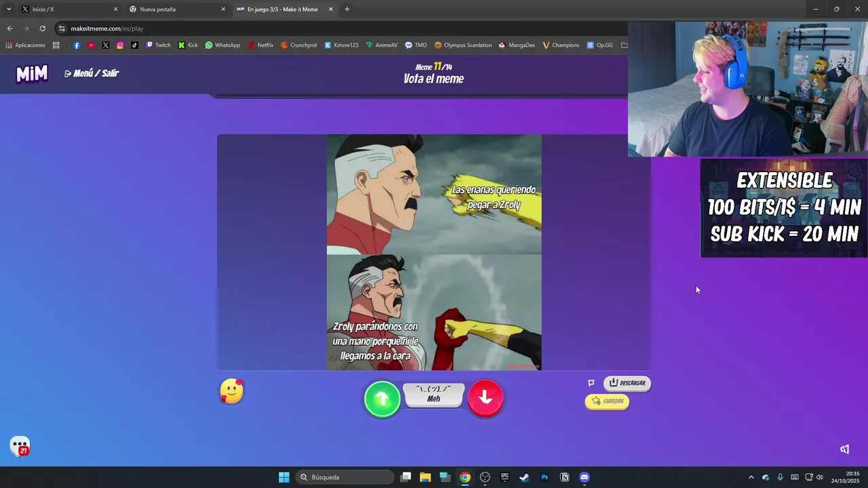The width and height of the screenshot is (868, 488).
Task: Select the Make it Meme tab
Action: point(285,9)
